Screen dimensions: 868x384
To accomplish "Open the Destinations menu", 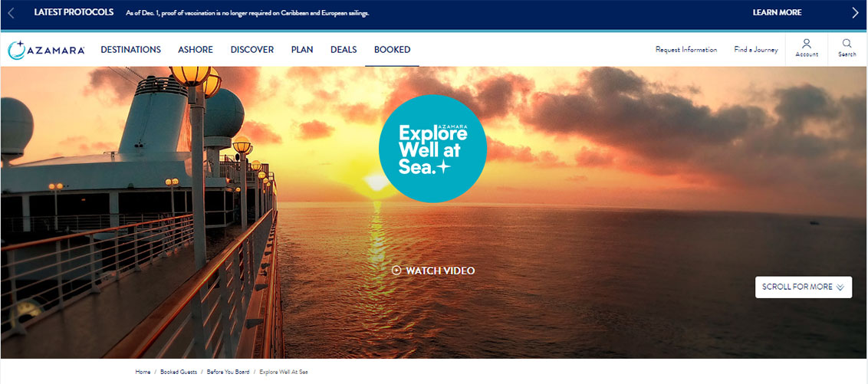I will (x=130, y=50).
